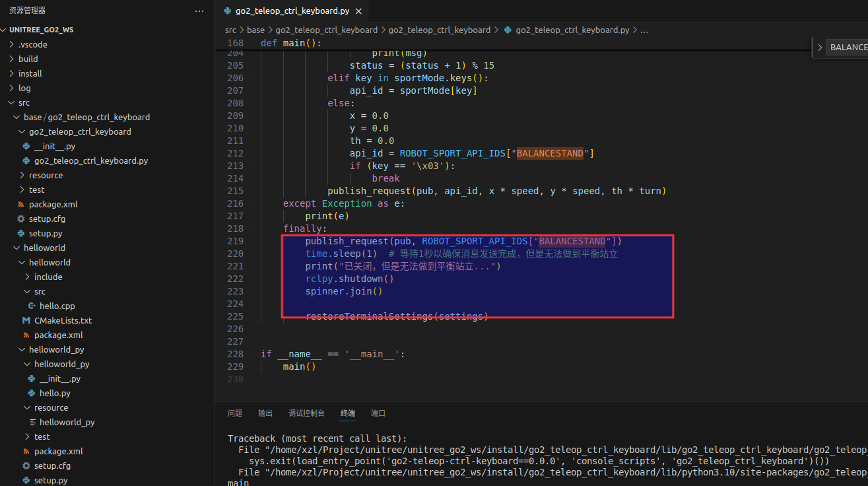Expand the install folder

[x=11, y=73]
